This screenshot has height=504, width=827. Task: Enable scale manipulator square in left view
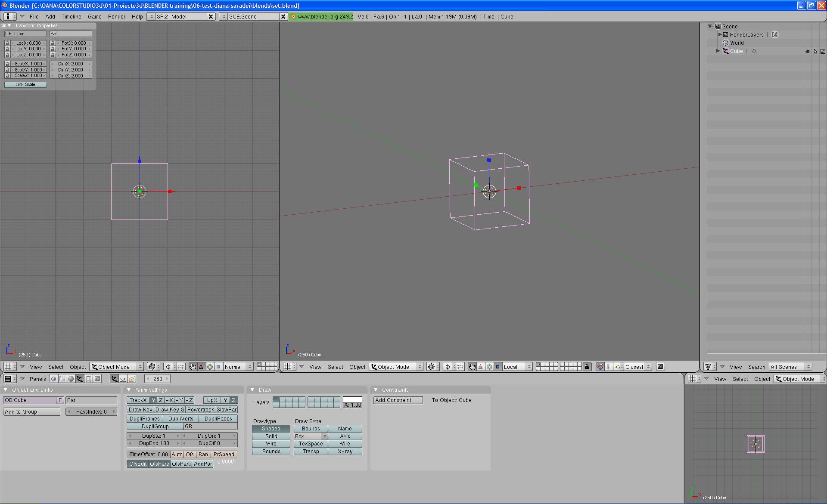[218, 367]
